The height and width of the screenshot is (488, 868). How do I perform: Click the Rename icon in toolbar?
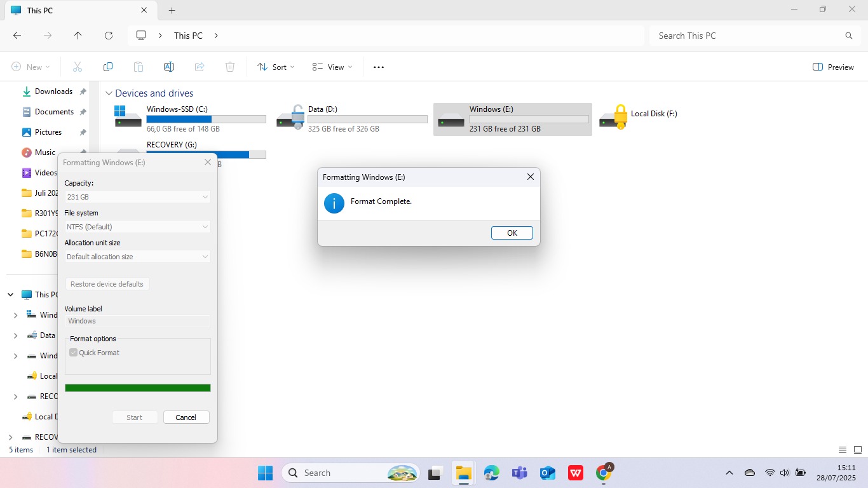(169, 67)
